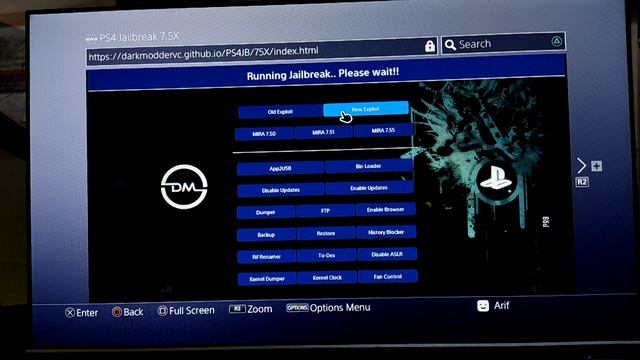Click the 'Running Jailbreak.. Please wait!!' banner text
This screenshot has width=640, height=360.
pyautogui.click(x=323, y=74)
